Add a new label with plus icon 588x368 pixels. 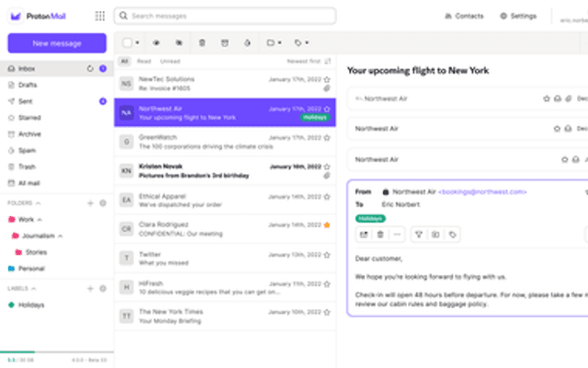pos(90,288)
